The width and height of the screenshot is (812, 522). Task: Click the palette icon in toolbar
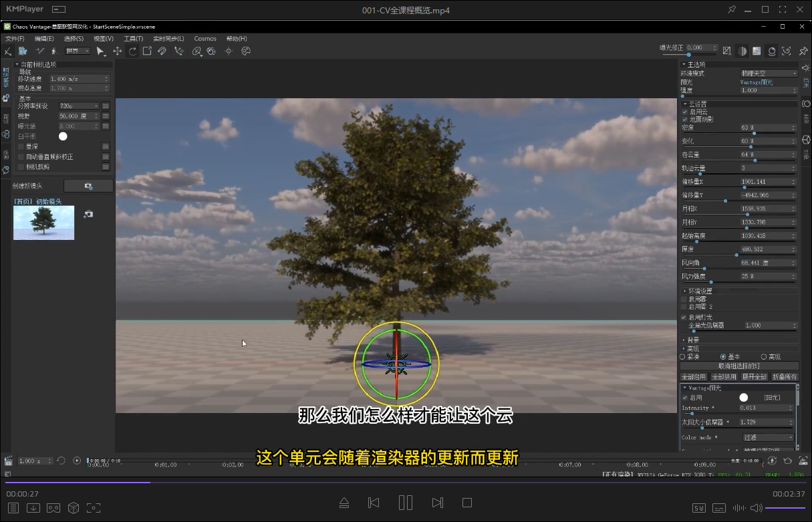coord(246,51)
